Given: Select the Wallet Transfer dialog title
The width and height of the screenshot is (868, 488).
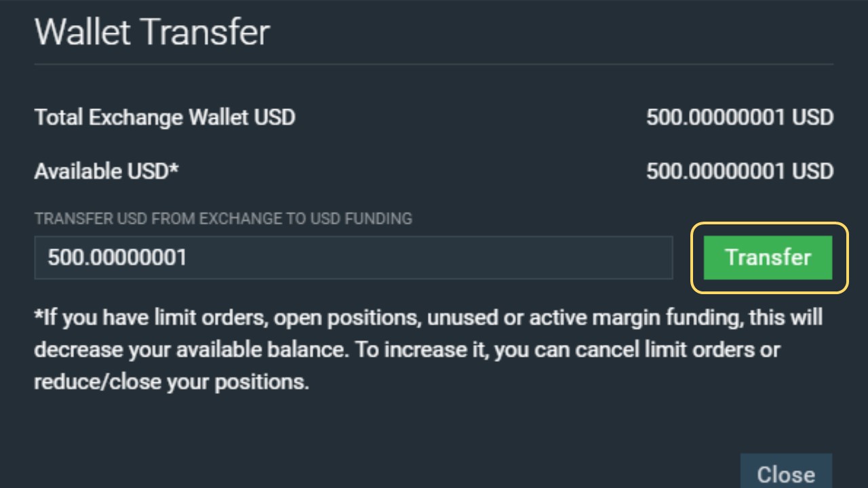Looking at the screenshot, I should (x=153, y=32).
